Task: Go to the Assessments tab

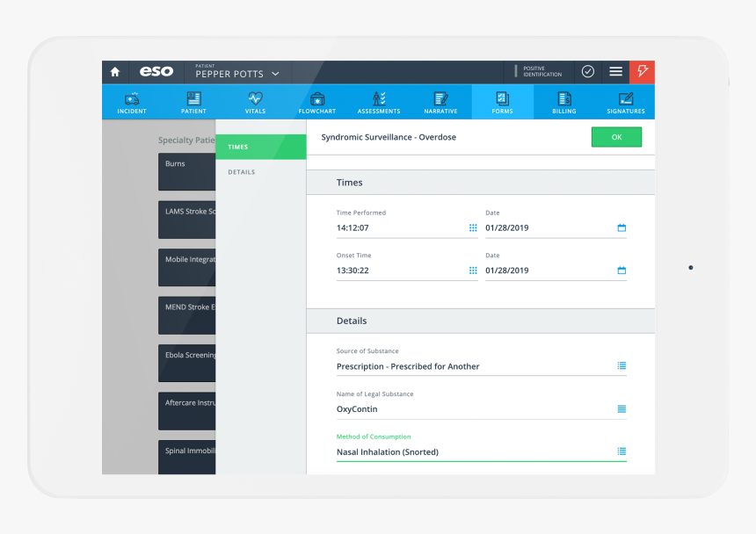Action: click(379, 103)
